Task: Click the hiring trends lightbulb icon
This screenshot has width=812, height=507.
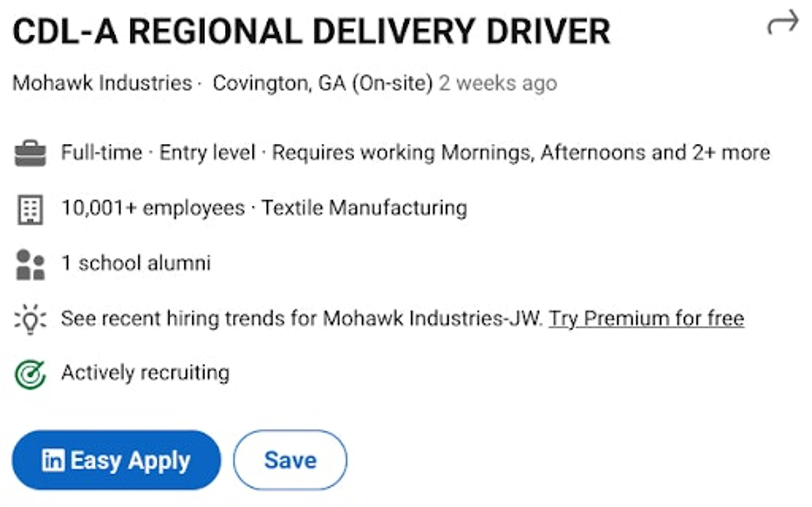Action: pos(30,319)
